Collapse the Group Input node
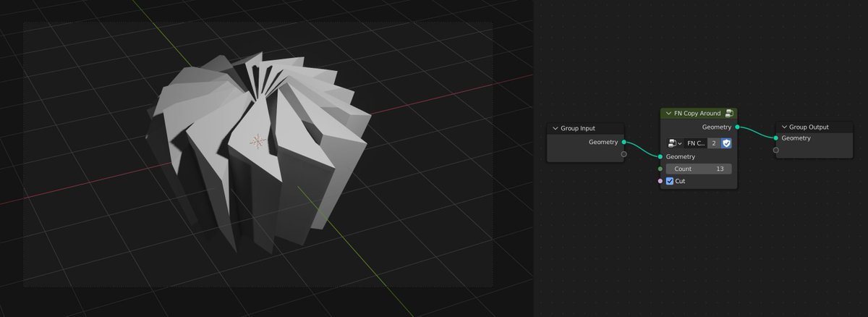Screen dimensions: 868x317 [x=555, y=128]
